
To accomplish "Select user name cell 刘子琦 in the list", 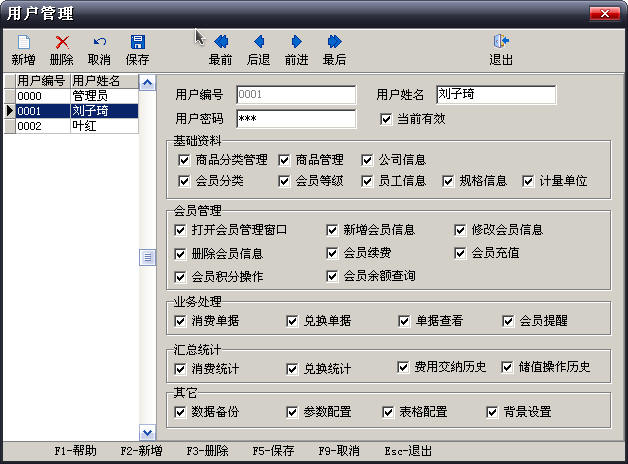I will (105, 111).
